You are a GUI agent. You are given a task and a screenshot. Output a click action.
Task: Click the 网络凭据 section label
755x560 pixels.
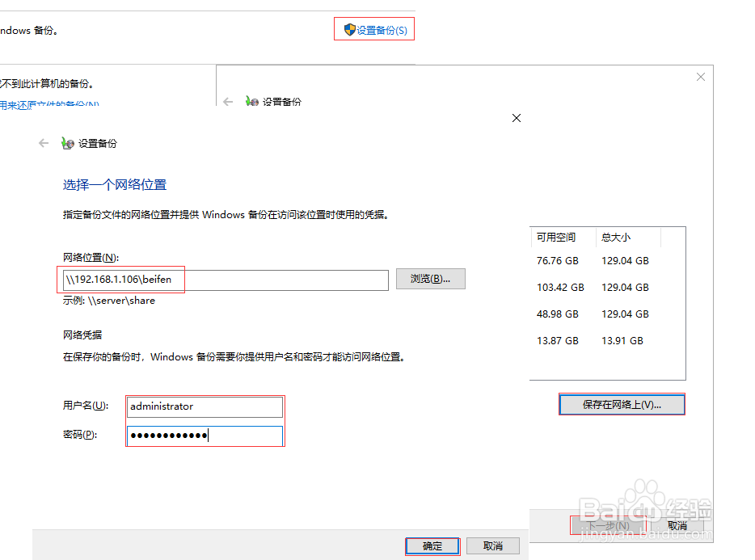(82, 335)
